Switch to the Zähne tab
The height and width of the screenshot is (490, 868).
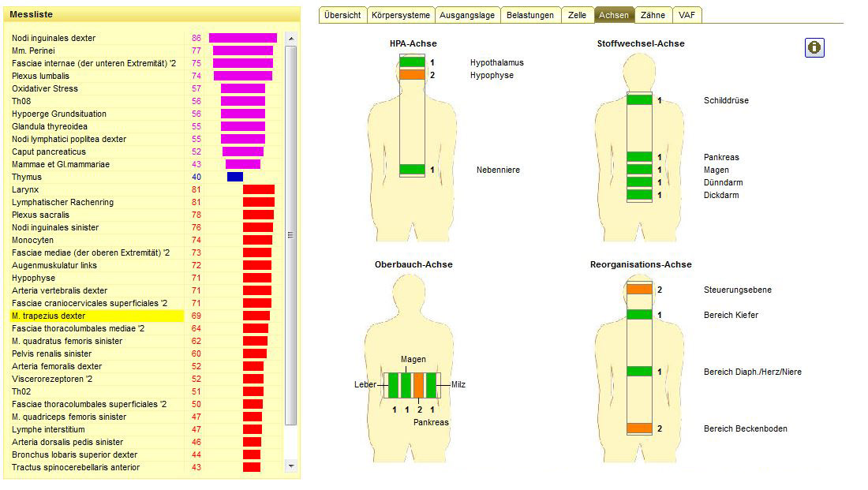(653, 15)
